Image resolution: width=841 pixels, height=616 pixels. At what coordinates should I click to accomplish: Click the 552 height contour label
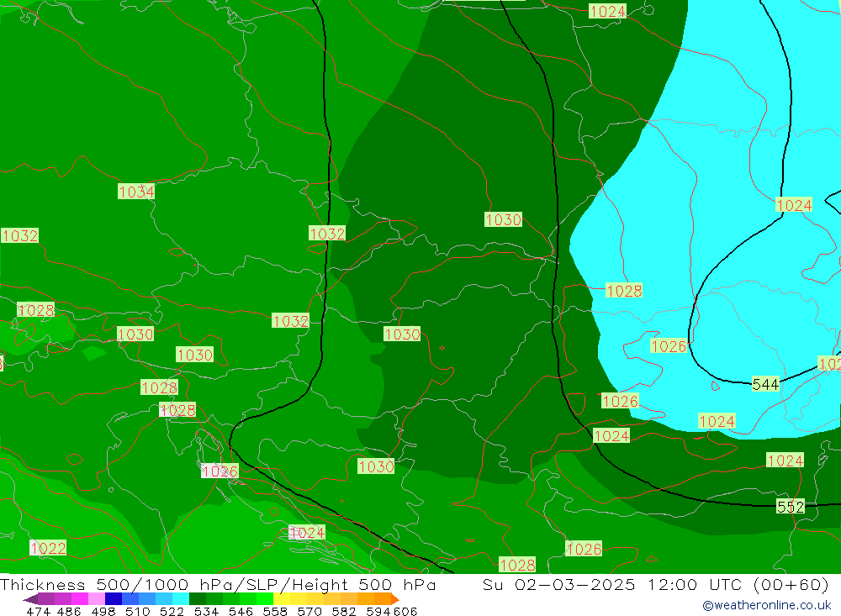click(791, 507)
